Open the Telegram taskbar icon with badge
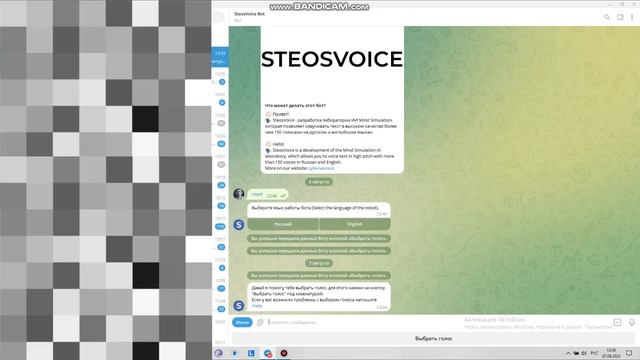 pyautogui.click(x=268, y=353)
